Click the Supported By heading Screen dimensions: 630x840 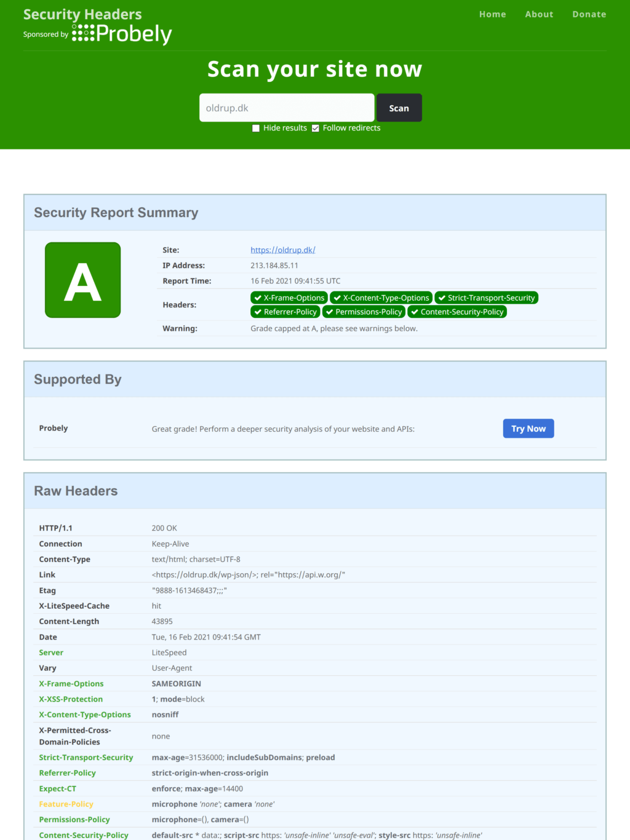[x=78, y=379]
